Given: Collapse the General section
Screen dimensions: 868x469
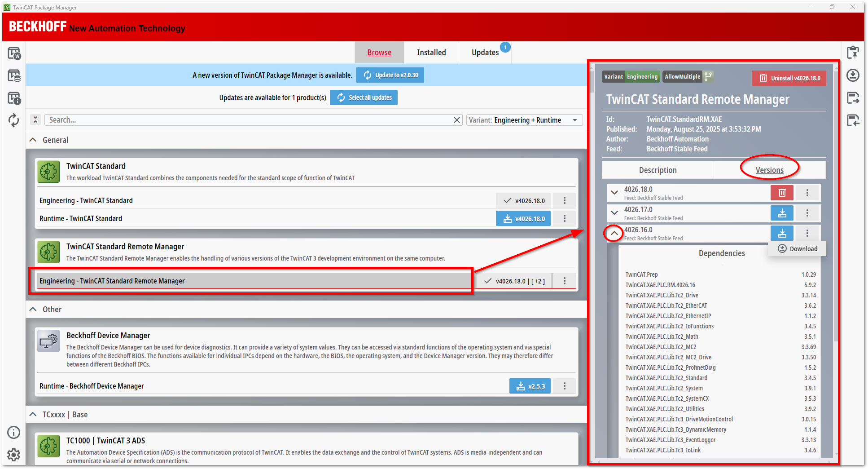Looking at the screenshot, I should tap(33, 140).
